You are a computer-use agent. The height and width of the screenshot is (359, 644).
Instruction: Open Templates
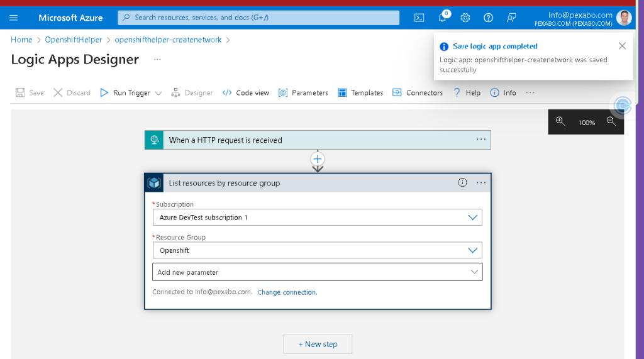(x=360, y=93)
